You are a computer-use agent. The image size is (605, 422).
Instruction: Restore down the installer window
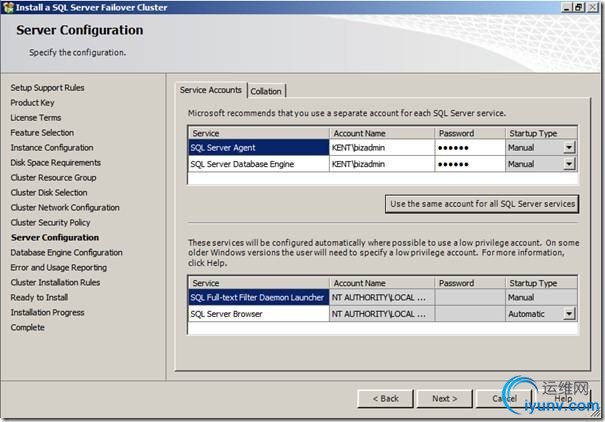579,7
